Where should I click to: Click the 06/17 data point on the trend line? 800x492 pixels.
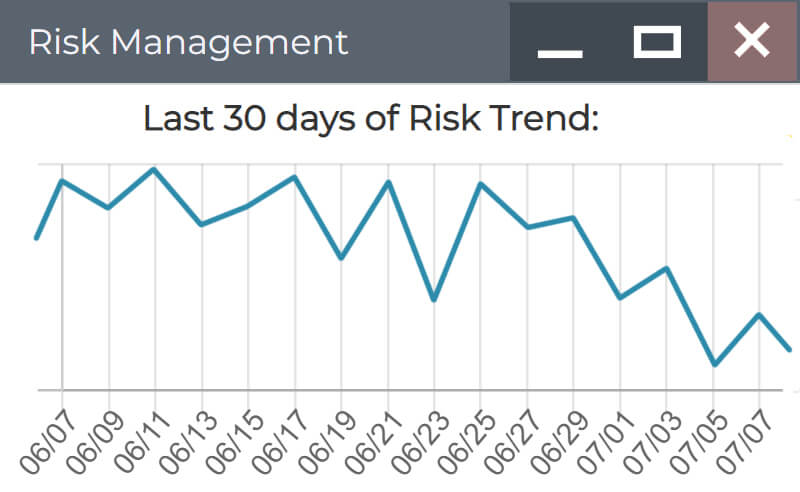pos(294,177)
